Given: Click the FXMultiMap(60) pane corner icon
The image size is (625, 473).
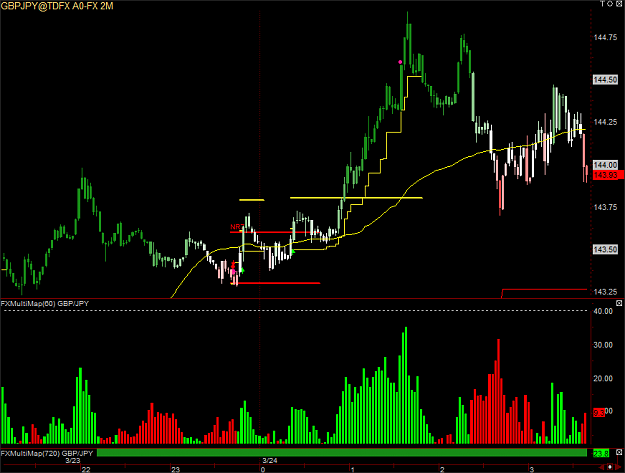Looking at the screenshot, I should (x=619, y=304).
